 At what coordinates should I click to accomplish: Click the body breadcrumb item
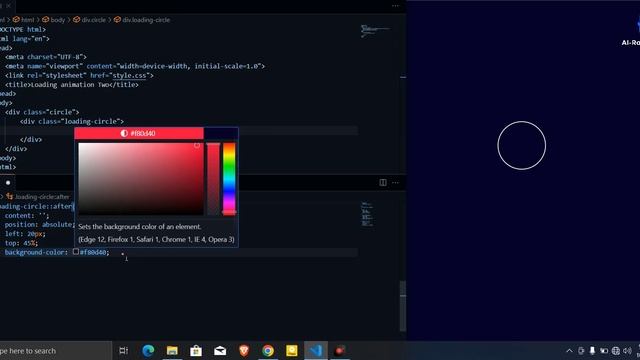(54, 20)
